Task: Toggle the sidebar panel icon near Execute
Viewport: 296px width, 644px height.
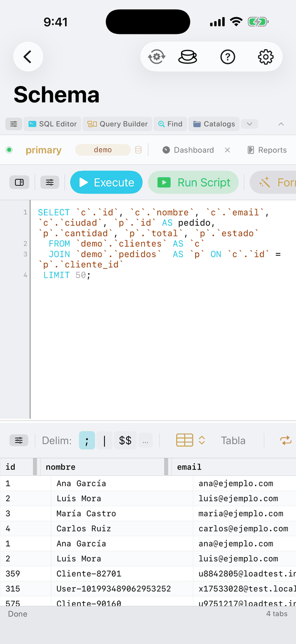Action: click(x=20, y=182)
